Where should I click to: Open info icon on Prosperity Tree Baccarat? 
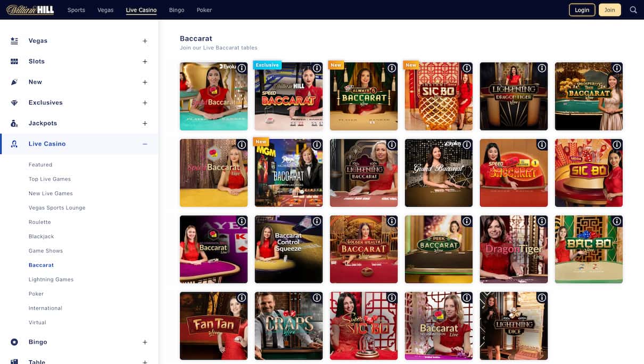pyautogui.click(x=617, y=68)
